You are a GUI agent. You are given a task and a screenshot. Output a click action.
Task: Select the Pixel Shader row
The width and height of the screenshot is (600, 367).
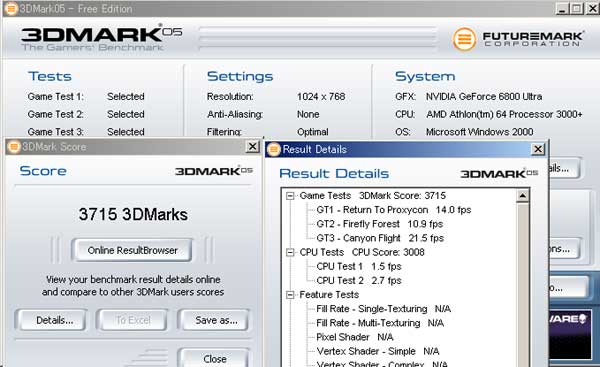(355, 337)
